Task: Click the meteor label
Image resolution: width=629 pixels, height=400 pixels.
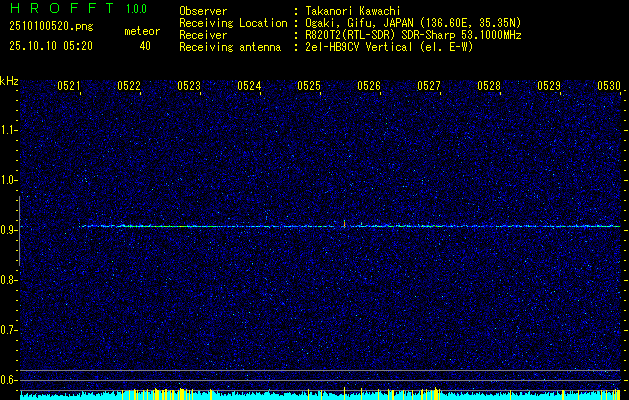Action: [142, 32]
